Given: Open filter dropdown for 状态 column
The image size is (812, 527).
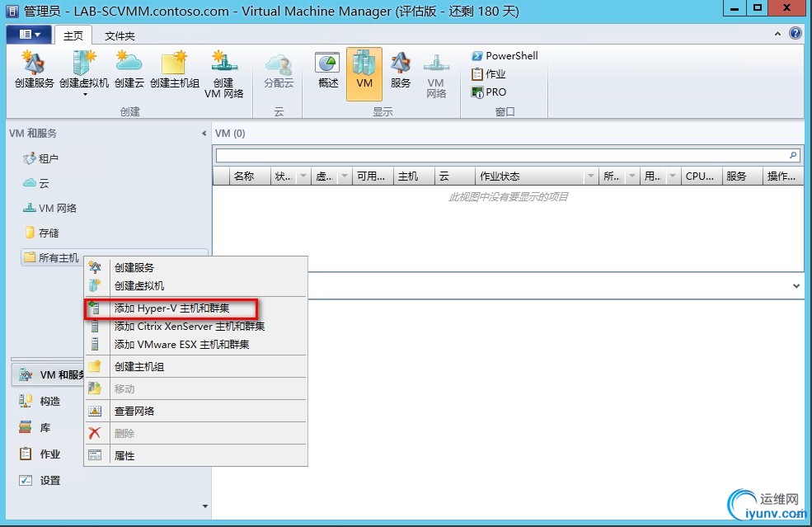Looking at the screenshot, I should coord(303,176).
